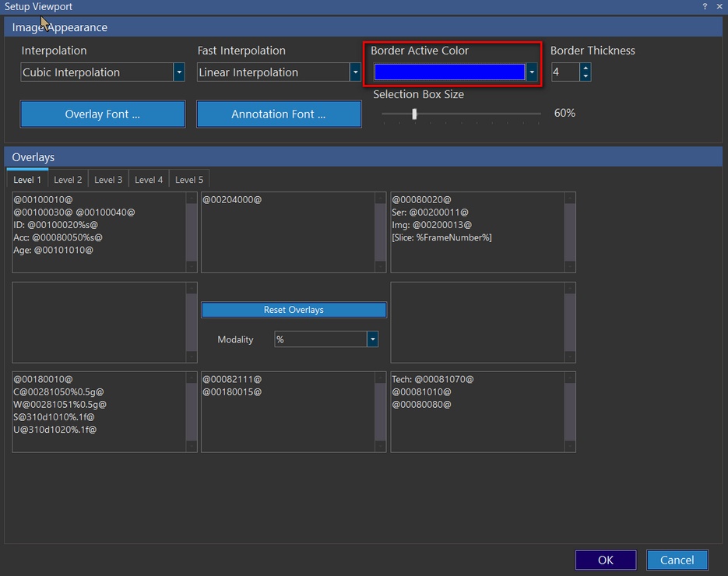
Task: Click the Cancel button
Action: [x=677, y=560]
